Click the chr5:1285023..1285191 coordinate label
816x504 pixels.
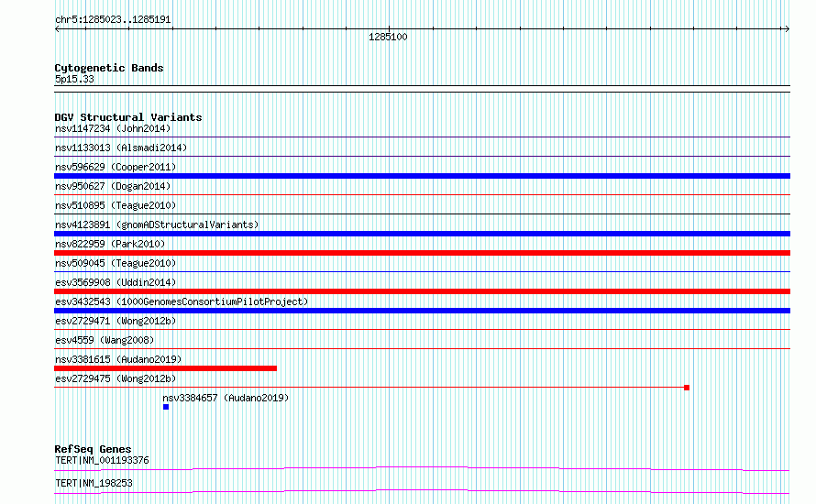[x=113, y=19]
